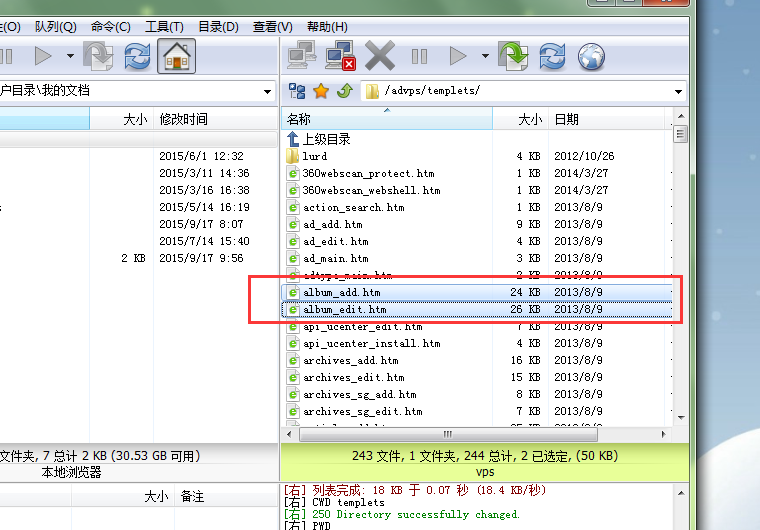Click the yellow star bookmark icon

click(x=320, y=91)
